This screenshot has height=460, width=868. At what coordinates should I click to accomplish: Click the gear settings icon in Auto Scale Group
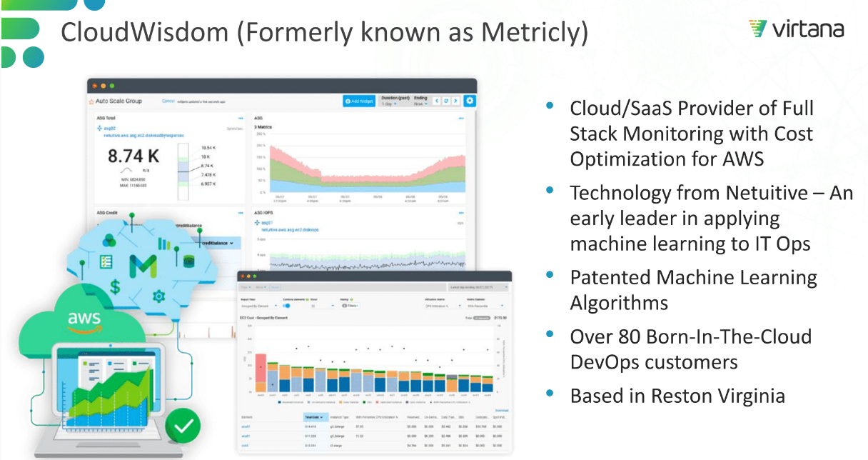tap(470, 101)
